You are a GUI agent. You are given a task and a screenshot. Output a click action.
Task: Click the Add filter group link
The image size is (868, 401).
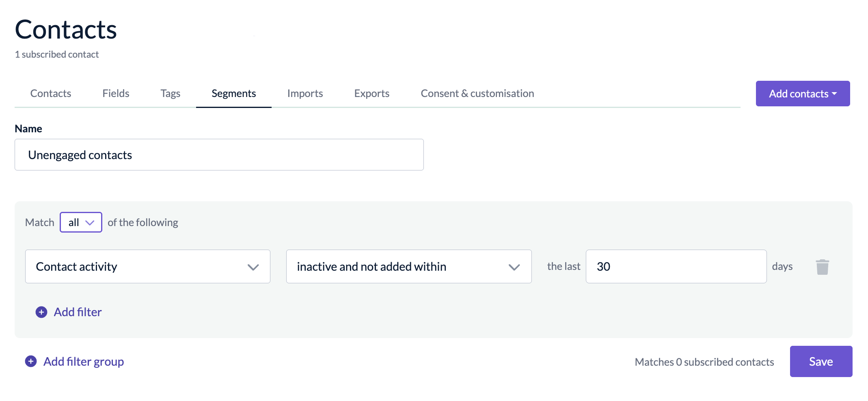(84, 362)
